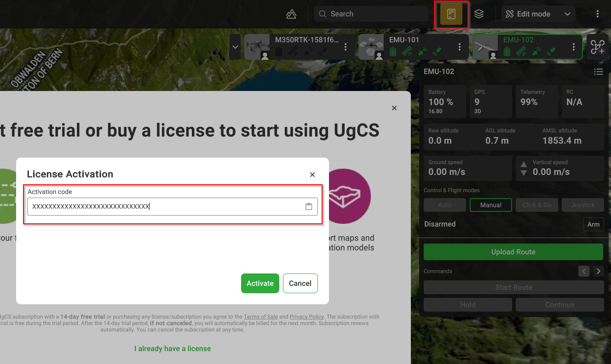The image size is (611, 364).
Task: Click the Continue command button
Action: 560,305
